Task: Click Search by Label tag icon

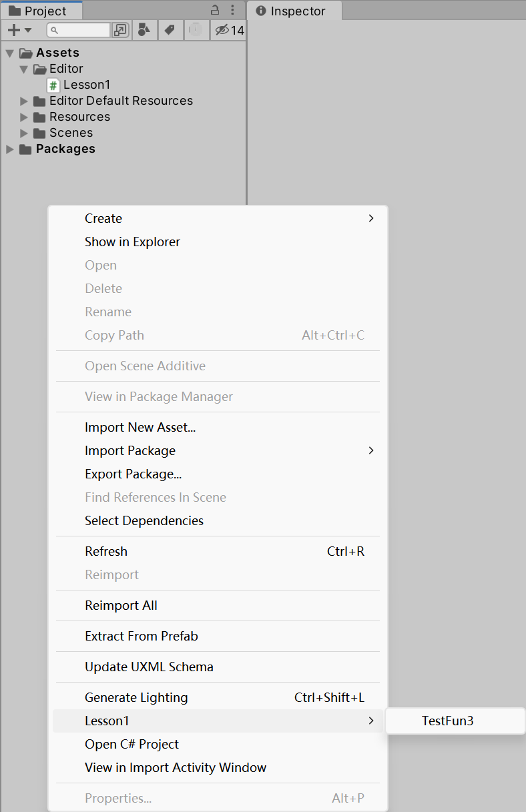Action: coord(170,30)
